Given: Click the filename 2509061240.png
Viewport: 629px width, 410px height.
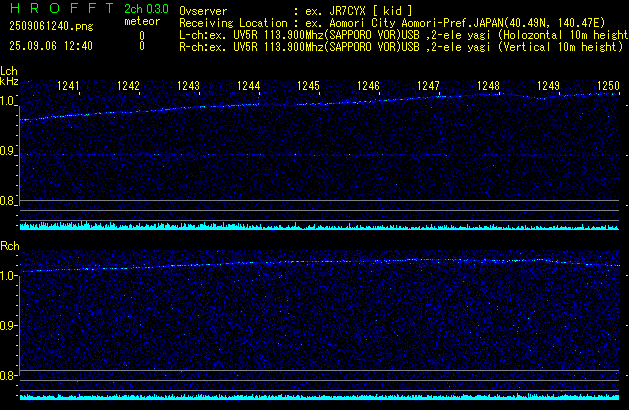Looking at the screenshot, I should (x=51, y=26).
